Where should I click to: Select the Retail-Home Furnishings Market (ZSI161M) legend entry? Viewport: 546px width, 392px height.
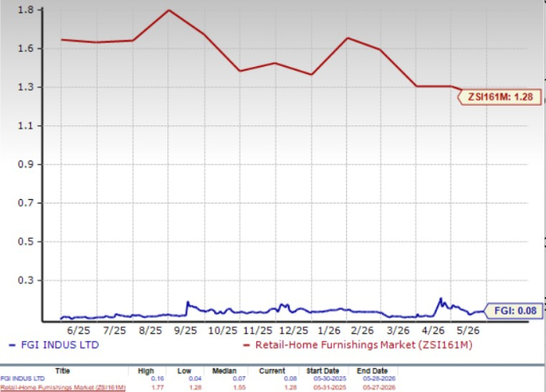click(x=358, y=344)
